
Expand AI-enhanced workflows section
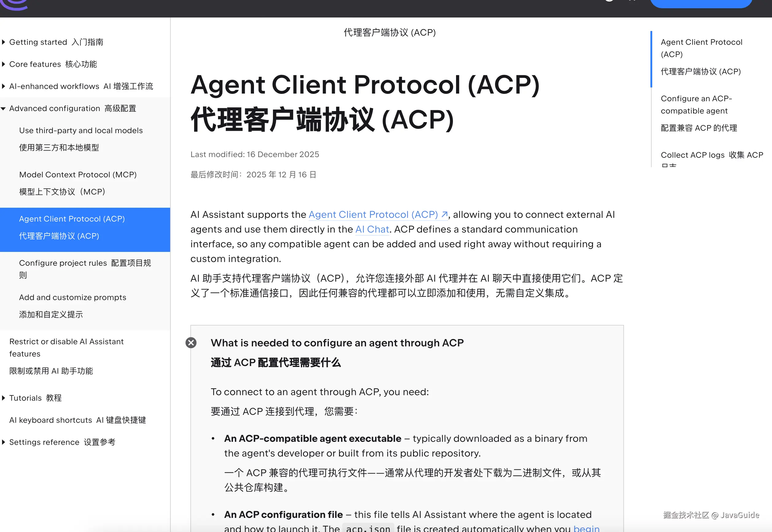tap(3, 86)
